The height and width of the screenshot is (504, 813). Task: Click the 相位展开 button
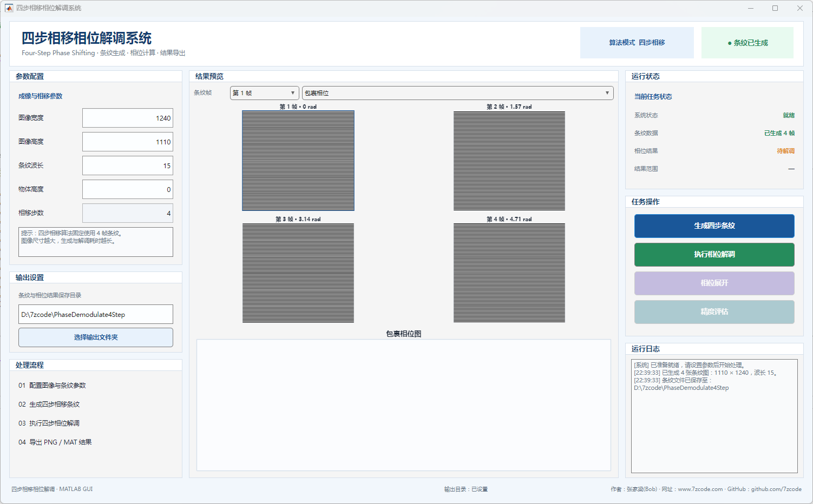tap(714, 283)
